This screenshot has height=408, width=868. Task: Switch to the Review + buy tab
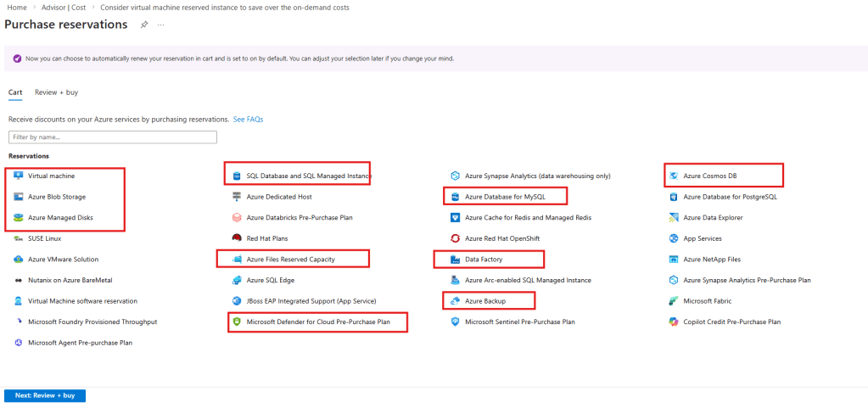[56, 92]
